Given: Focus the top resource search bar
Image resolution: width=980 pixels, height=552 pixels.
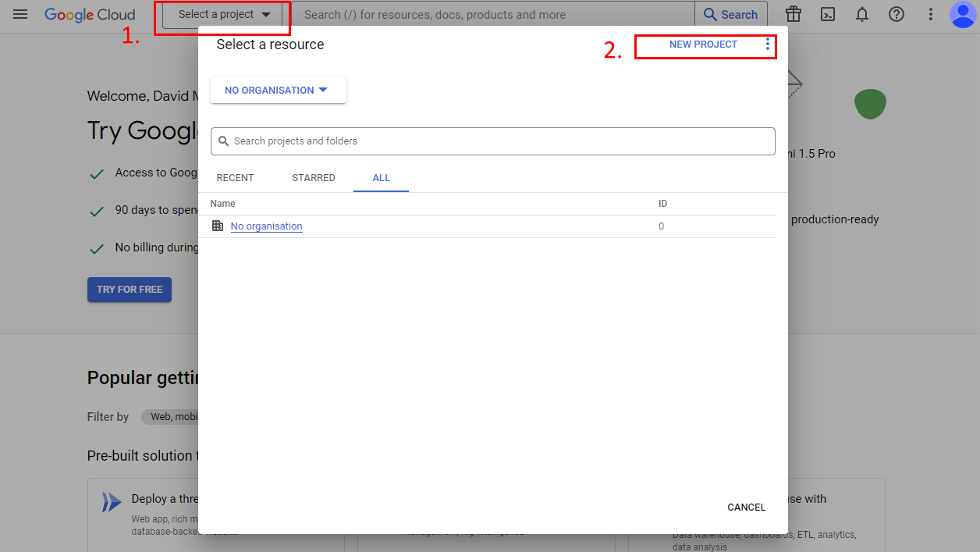Looking at the screenshot, I should point(492,14).
